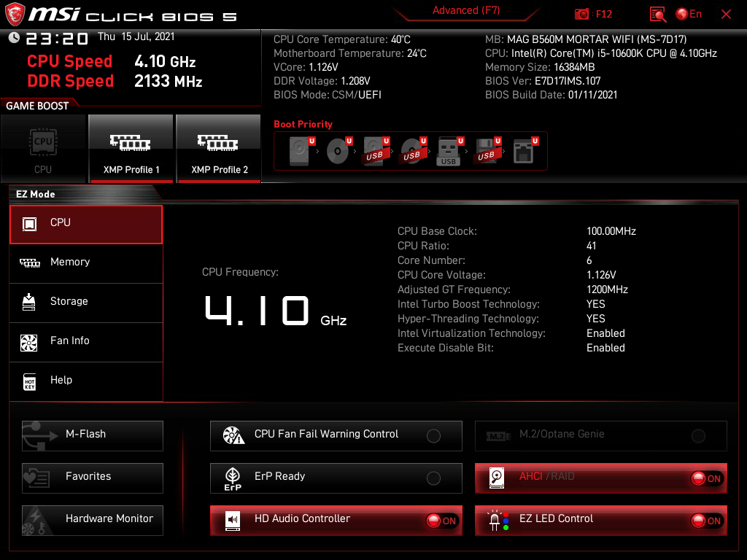The image size is (747, 560).
Task: Switch to Advanced mode (F7)
Action: (465, 10)
